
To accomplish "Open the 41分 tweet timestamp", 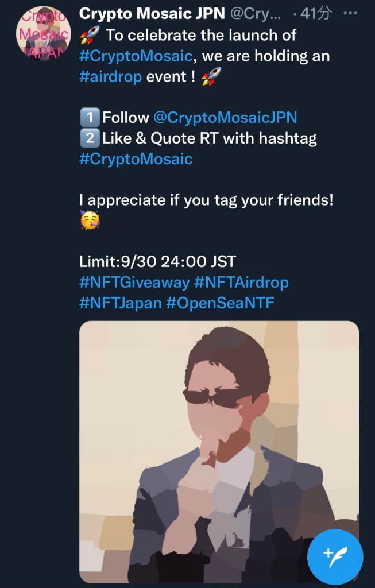I will pos(315,14).
